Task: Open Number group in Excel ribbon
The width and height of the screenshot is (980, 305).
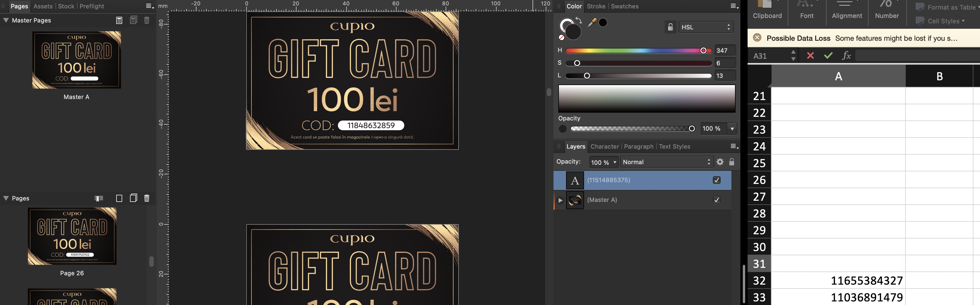Action: click(887, 10)
